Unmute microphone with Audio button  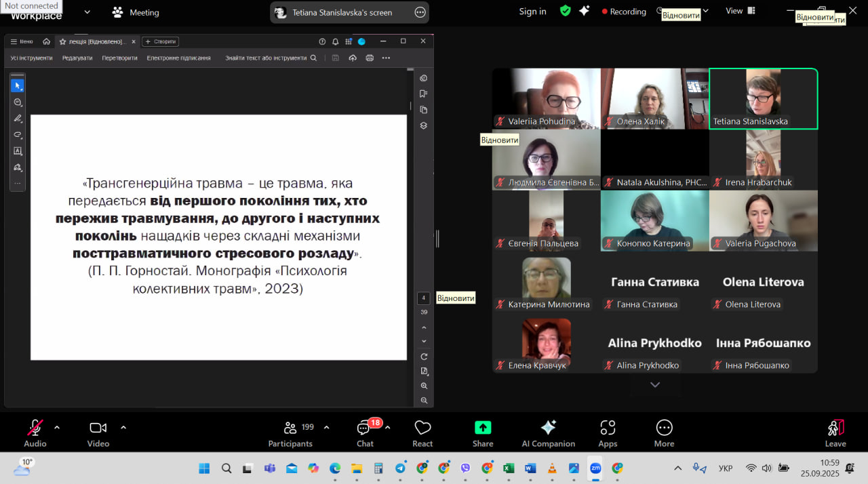point(35,433)
